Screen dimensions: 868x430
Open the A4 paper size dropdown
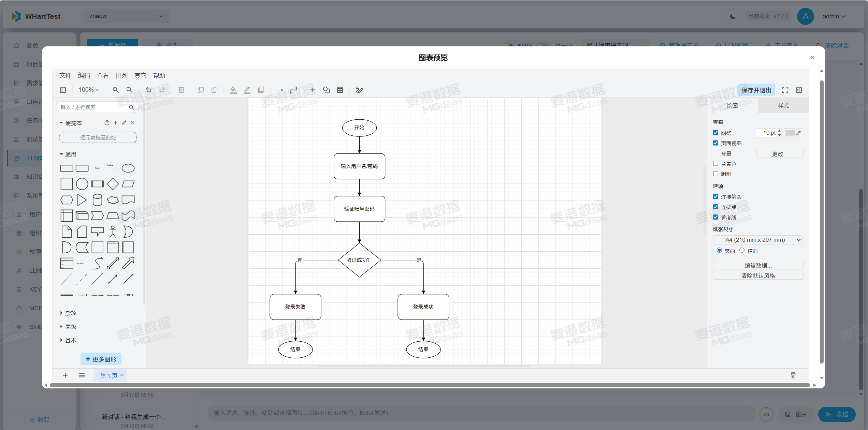coord(757,240)
